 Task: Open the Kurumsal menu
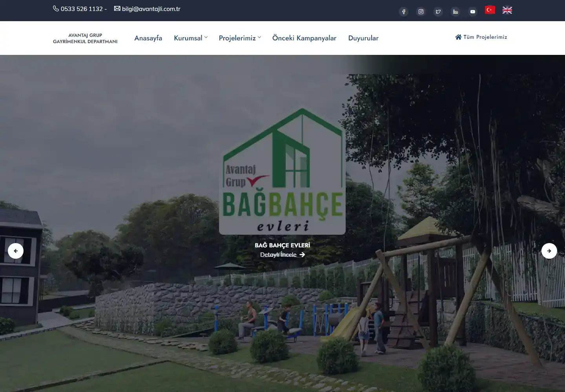coord(188,38)
